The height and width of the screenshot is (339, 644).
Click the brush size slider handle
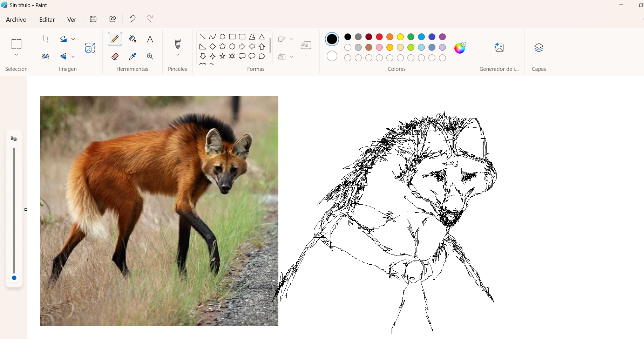pos(14,278)
